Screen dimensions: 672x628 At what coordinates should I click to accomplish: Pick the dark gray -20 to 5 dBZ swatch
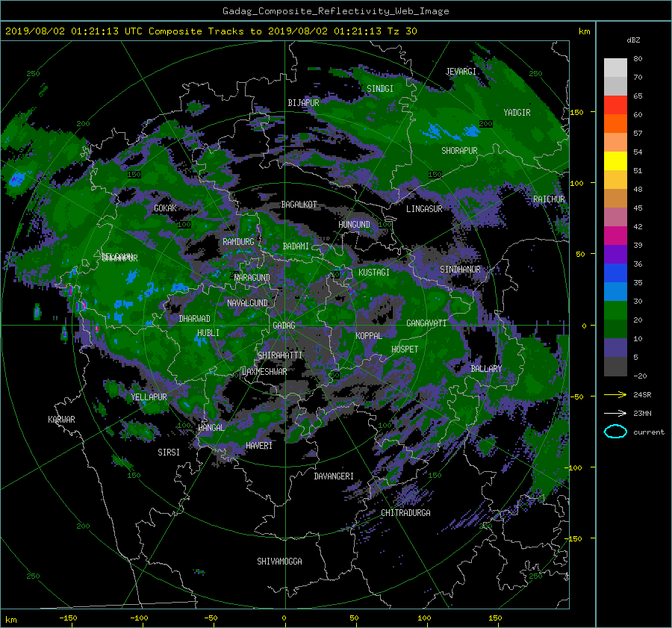pos(615,366)
